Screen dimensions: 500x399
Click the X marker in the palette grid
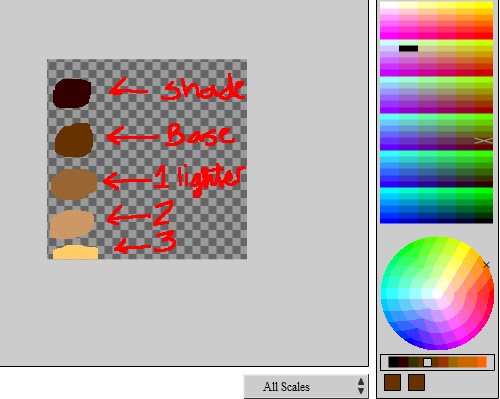tap(484, 141)
